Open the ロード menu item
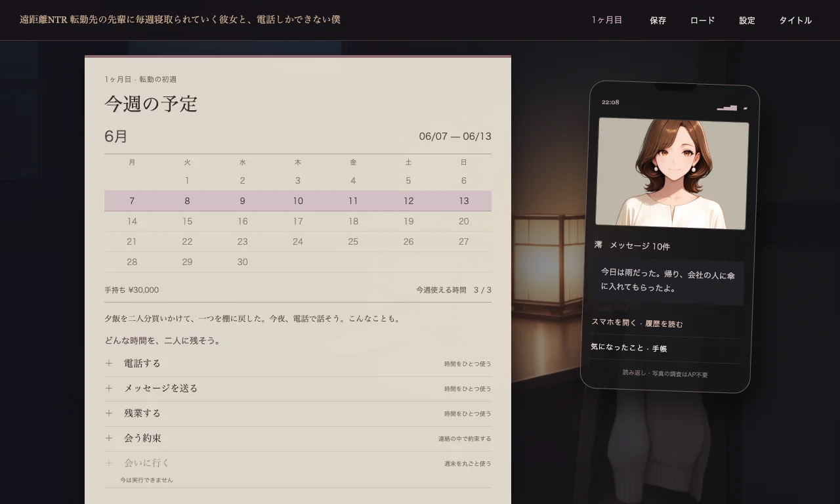840x504 pixels. pos(703,20)
